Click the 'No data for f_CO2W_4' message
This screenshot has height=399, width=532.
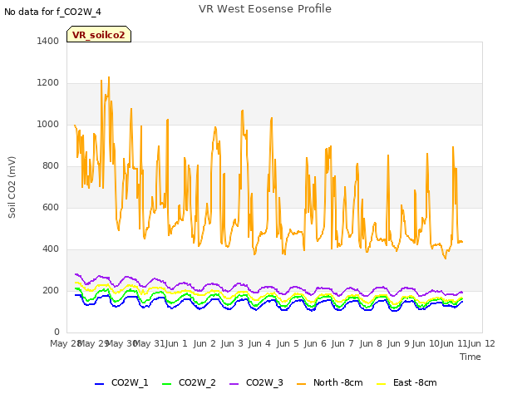52,12
